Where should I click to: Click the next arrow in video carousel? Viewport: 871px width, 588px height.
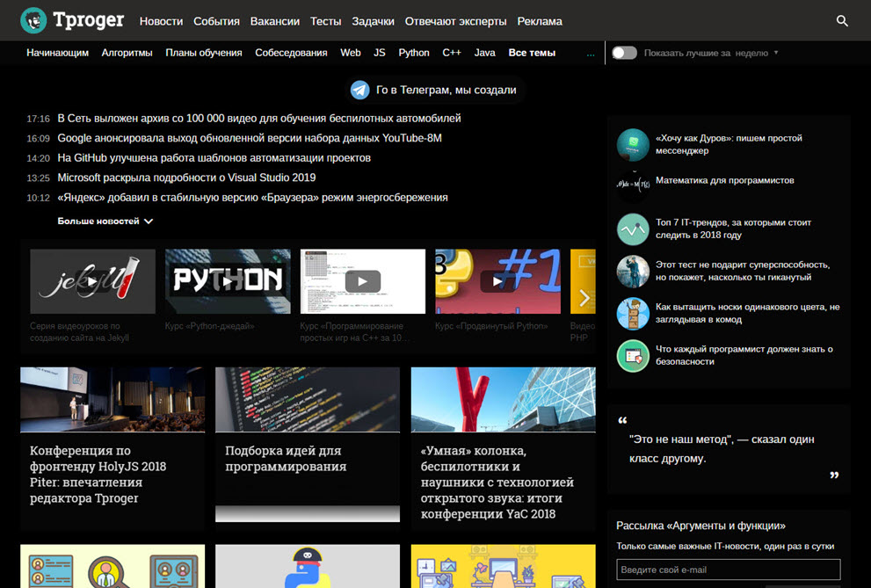tap(584, 298)
